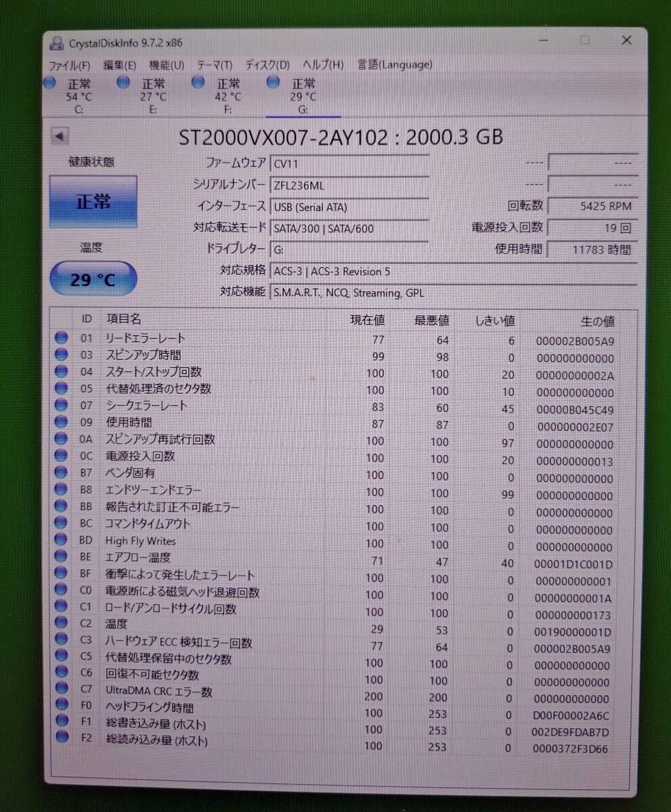
Task: Click the drive letter field G:
Action: tap(349, 250)
